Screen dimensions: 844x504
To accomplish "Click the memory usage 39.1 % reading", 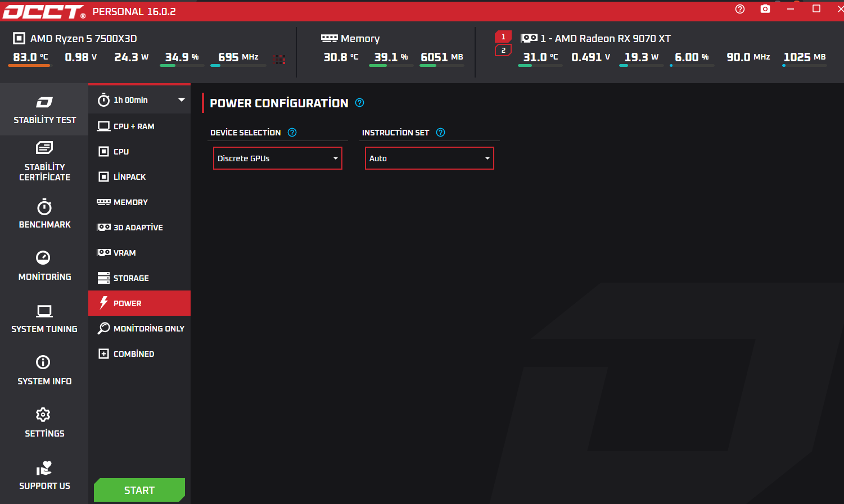I will pyautogui.click(x=391, y=57).
